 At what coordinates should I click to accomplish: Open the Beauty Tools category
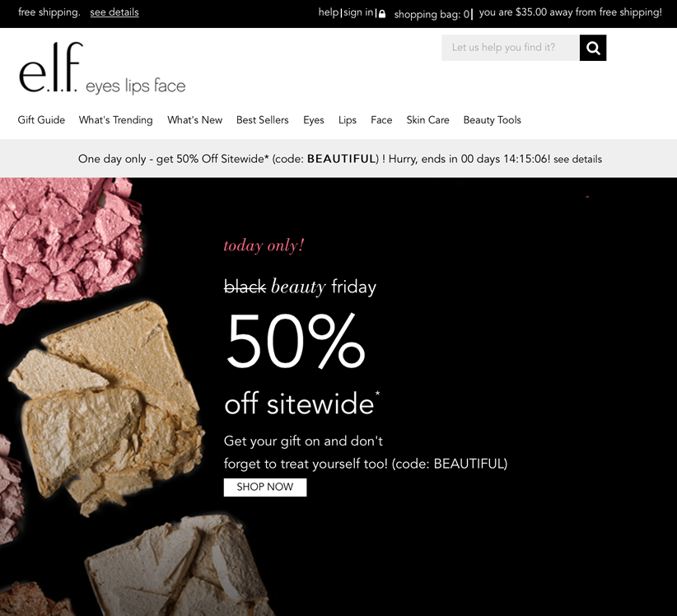tap(493, 120)
